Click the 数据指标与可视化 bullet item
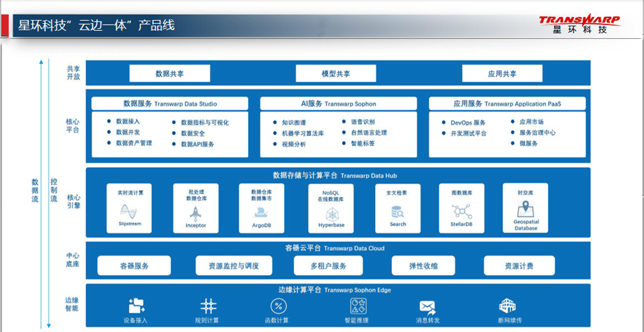Viewport: 644px width, 332px height. pos(200,122)
